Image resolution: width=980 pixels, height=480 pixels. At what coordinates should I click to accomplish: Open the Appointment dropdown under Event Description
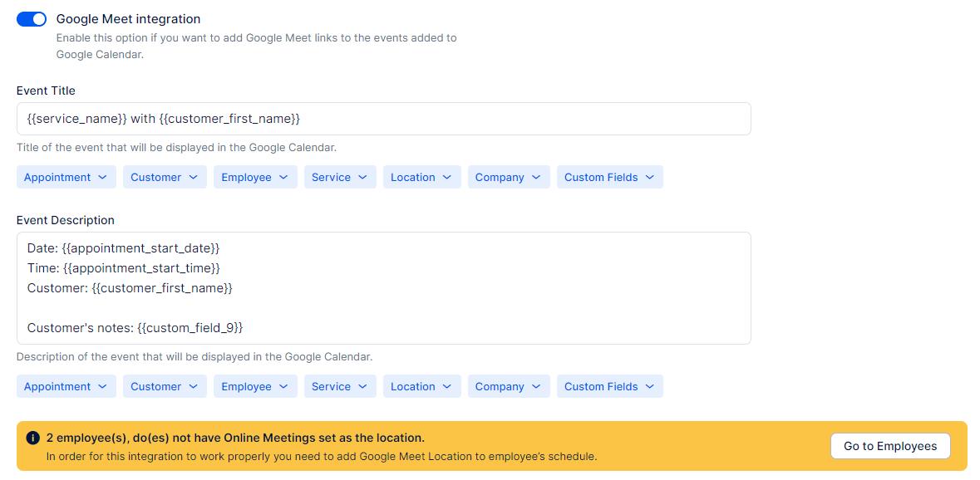click(66, 386)
